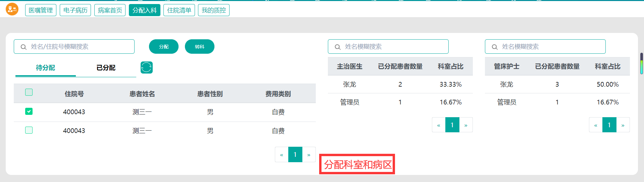Select page 1 in patient table pagination

[295, 154]
